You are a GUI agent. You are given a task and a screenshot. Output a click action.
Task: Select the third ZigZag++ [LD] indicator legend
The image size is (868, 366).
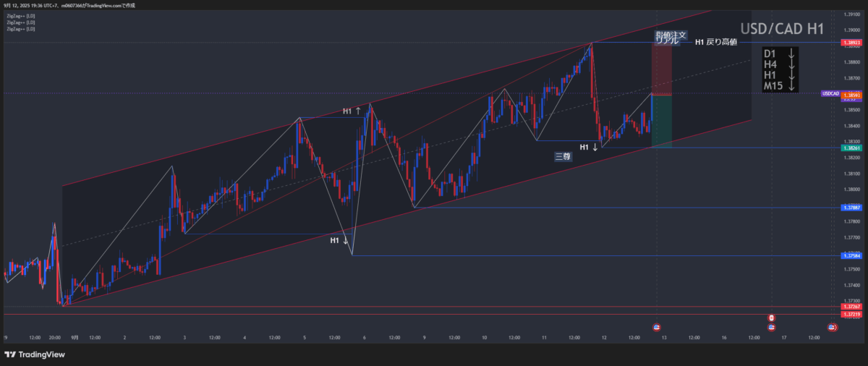[20, 29]
